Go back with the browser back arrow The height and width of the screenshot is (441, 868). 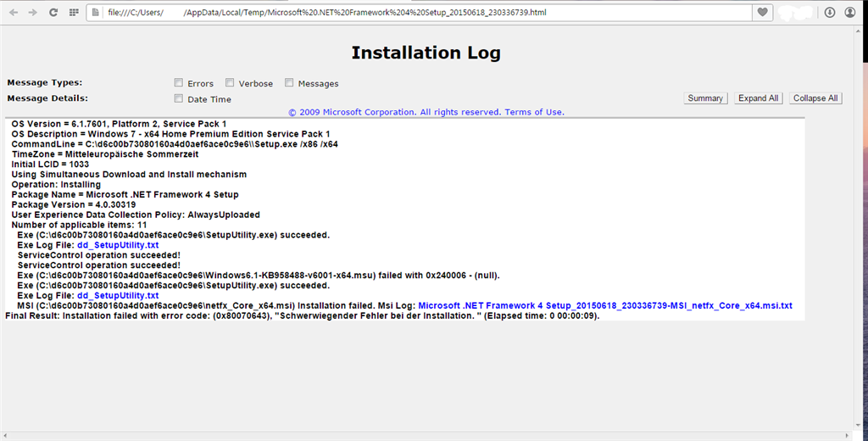click(14, 12)
